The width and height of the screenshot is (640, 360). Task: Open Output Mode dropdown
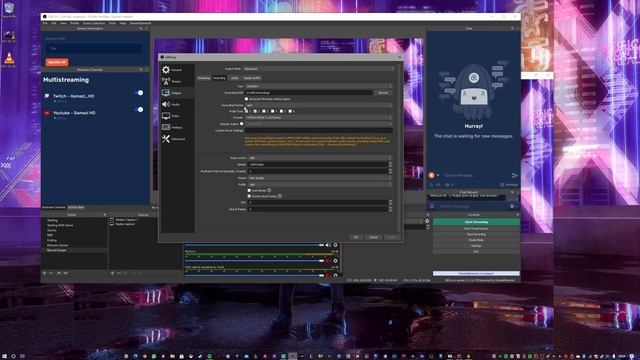(318, 69)
